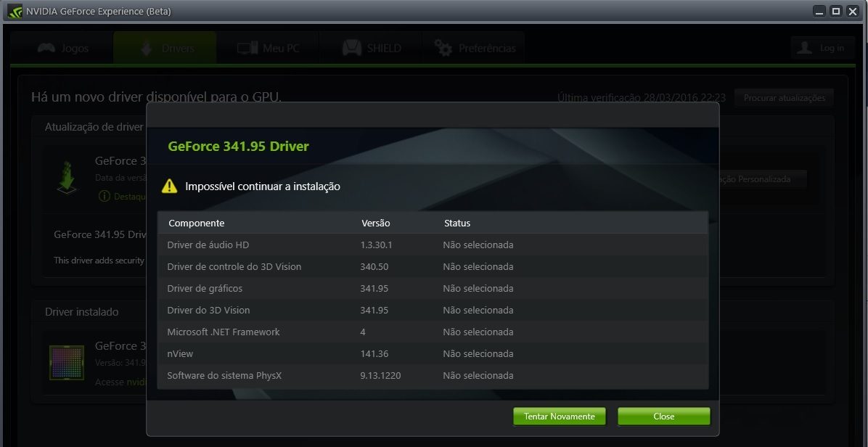
Task: Click Há um novo driver disponível heading
Action: pos(156,97)
